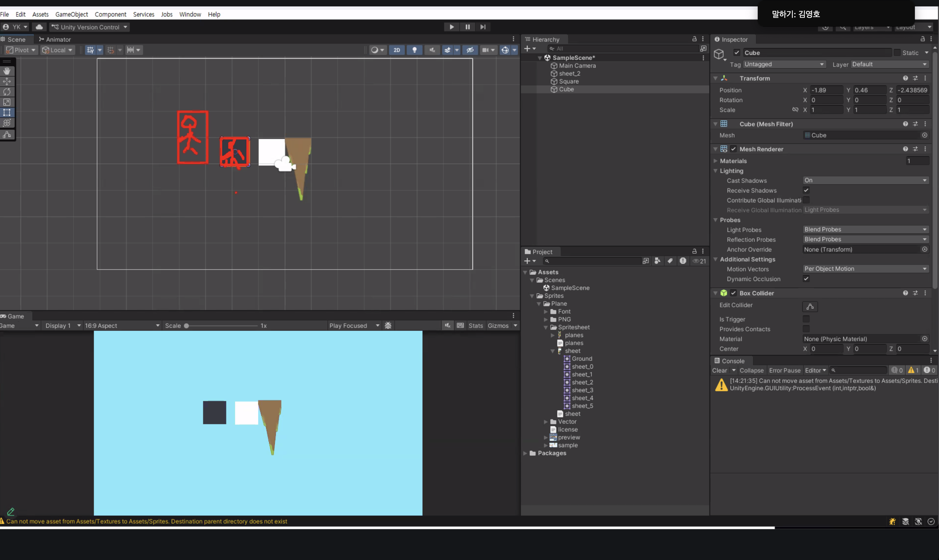This screenshot has width=939, height=560.
Task: Open Box Collider more options menu
Action: pos(925,293)
